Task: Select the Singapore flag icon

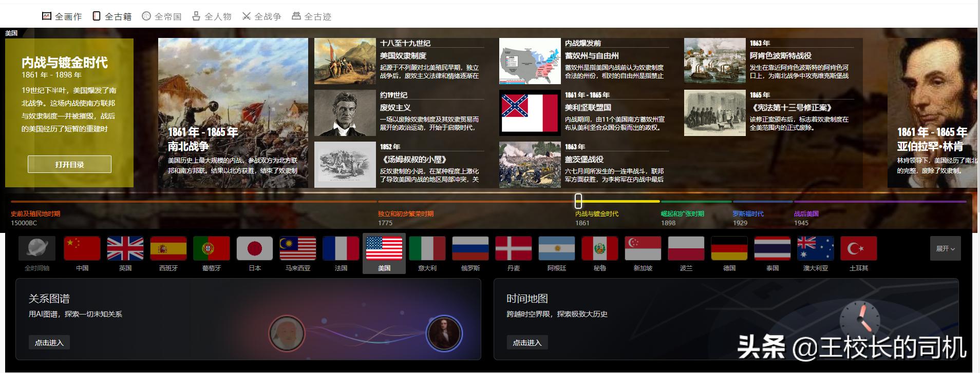Action: click(643, 249)
